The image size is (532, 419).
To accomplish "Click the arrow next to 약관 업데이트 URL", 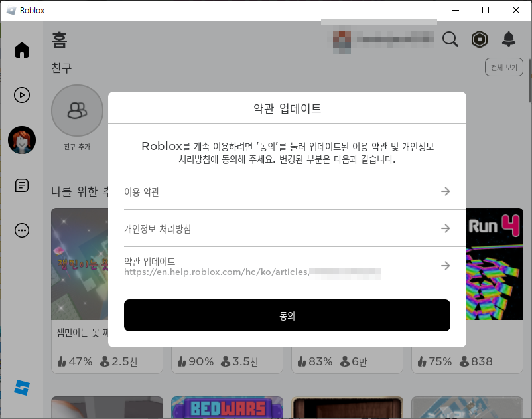I will [x=445, y=265].
